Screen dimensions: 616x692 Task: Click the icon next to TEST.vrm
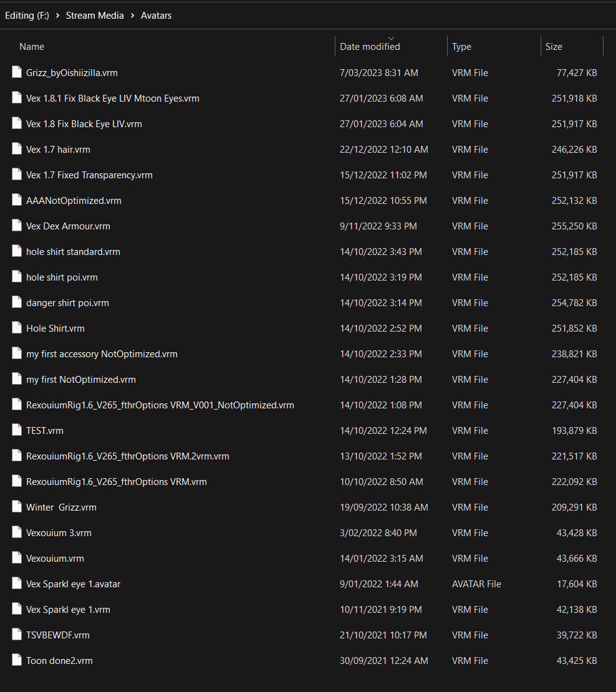(17, 430)
